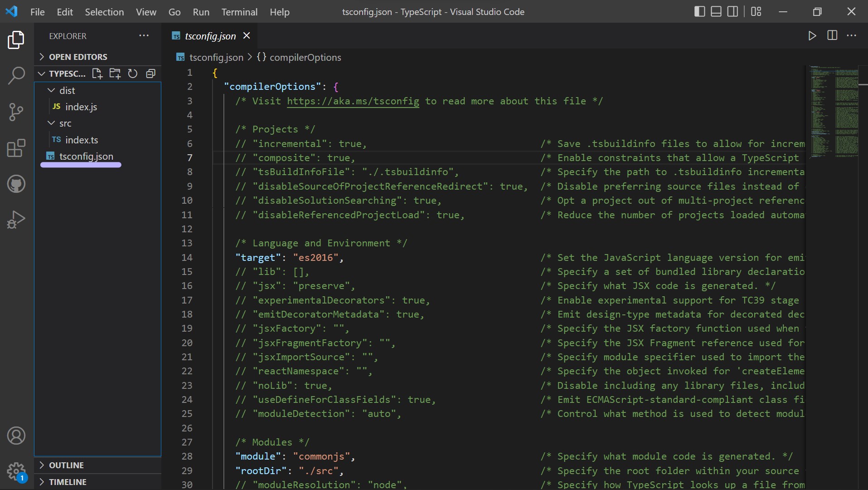Open the Extensions view

coord(16,148)
